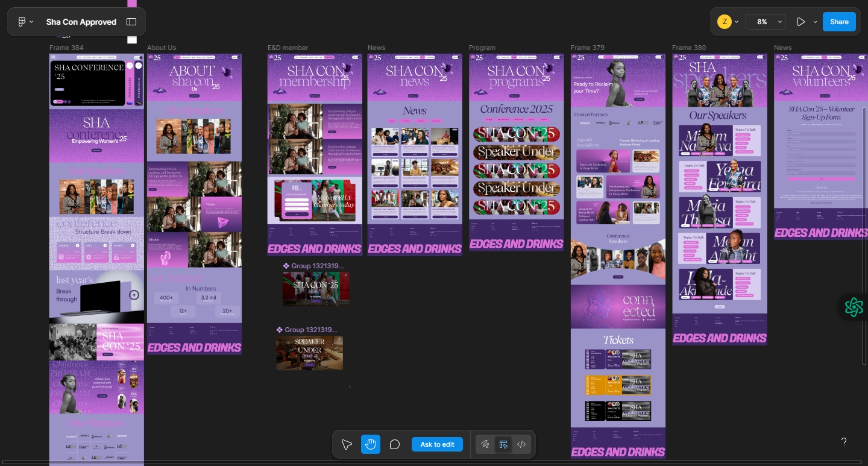Click the SPEAKER UNDER group thumbnail
The height and width of the screenshot is (466, 868).
coord(309,353)
